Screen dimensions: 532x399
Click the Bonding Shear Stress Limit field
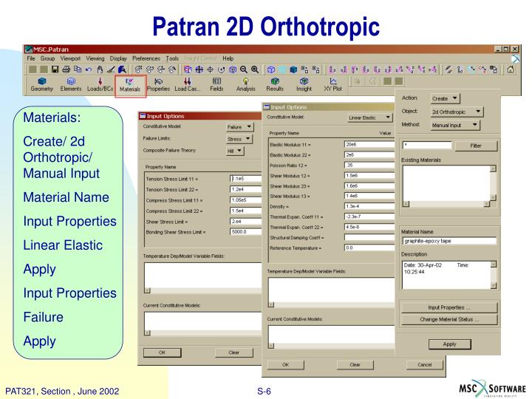245,232
